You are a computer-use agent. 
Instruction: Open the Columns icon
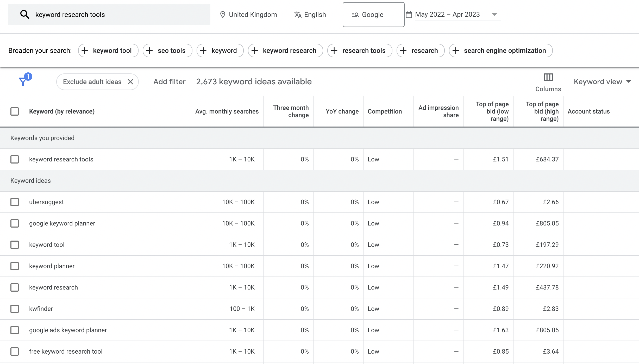click(548, 77)
